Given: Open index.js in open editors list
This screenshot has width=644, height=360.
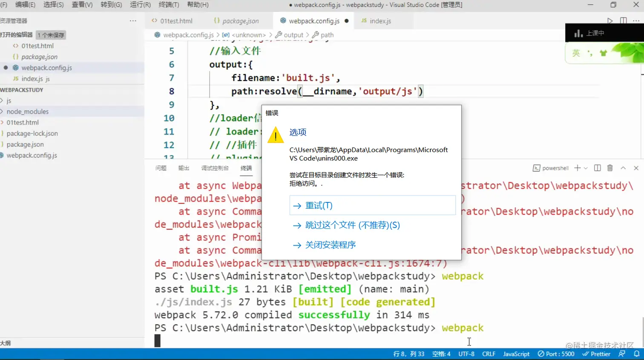Looking at the screenshot, I should (x=32, y=79).
